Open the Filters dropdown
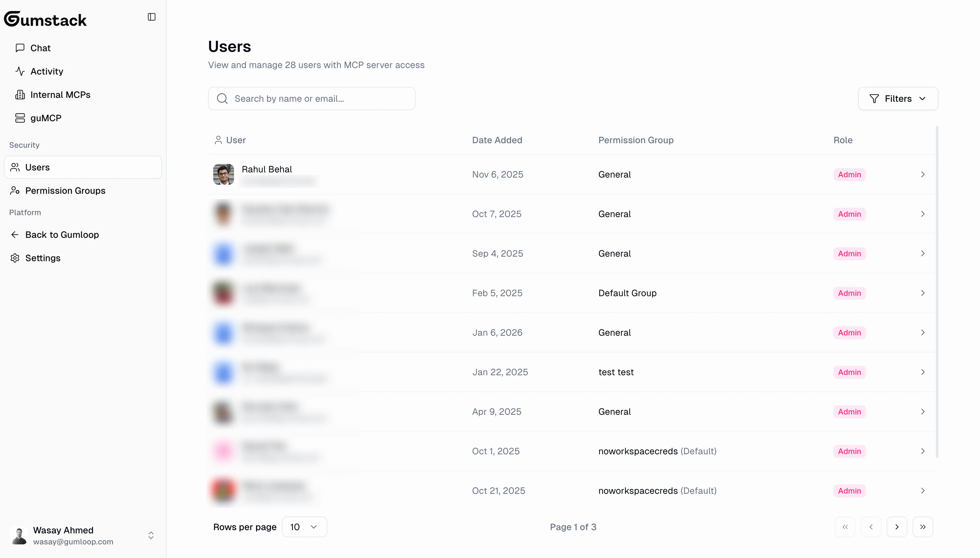Image resolution: width=980 pixels, height=558 pixels. [898, 99]
